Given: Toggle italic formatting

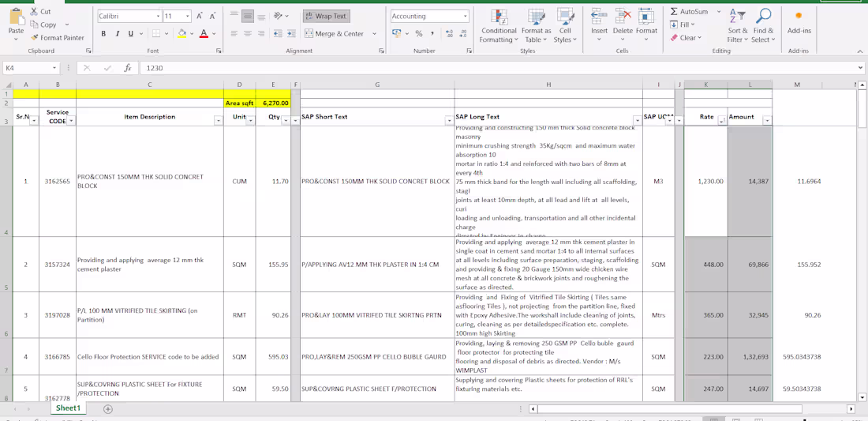Looking at the screenshot, I should click(x=118, y=34).
